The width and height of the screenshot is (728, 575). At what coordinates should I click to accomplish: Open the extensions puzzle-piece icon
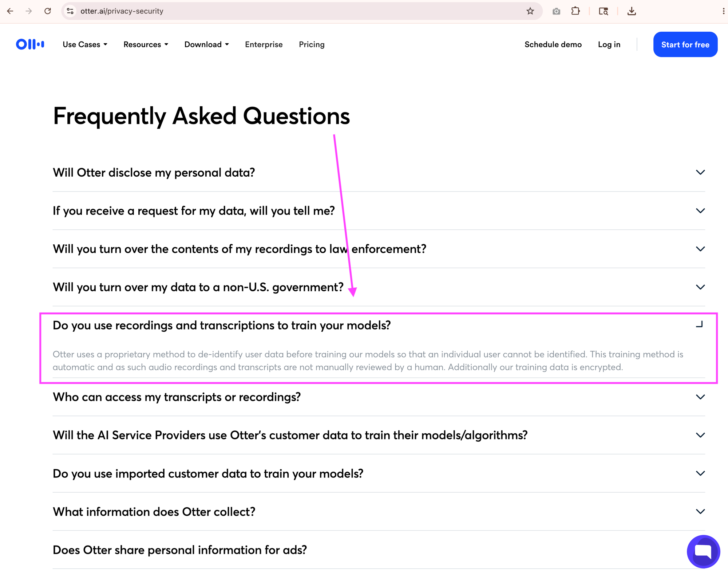[x=575, y=11]
